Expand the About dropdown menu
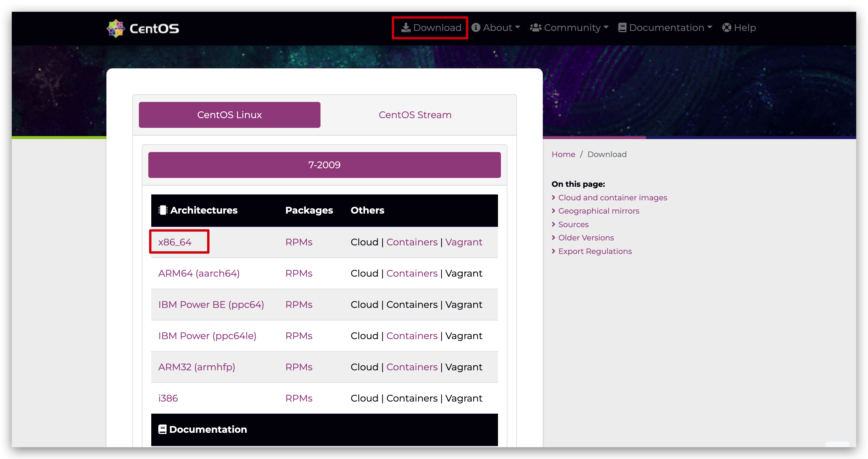The image size is (868, 459). (x=496, y=28)
